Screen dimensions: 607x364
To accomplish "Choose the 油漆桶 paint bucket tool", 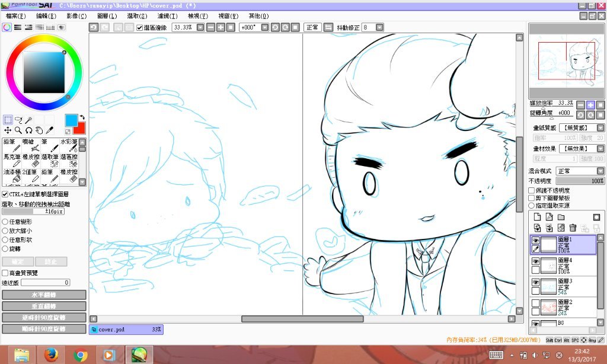I will point(12,175).
